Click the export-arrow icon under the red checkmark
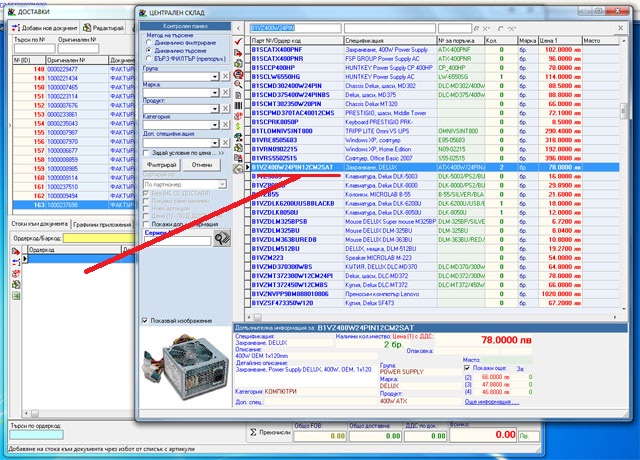 coord(238,53)
